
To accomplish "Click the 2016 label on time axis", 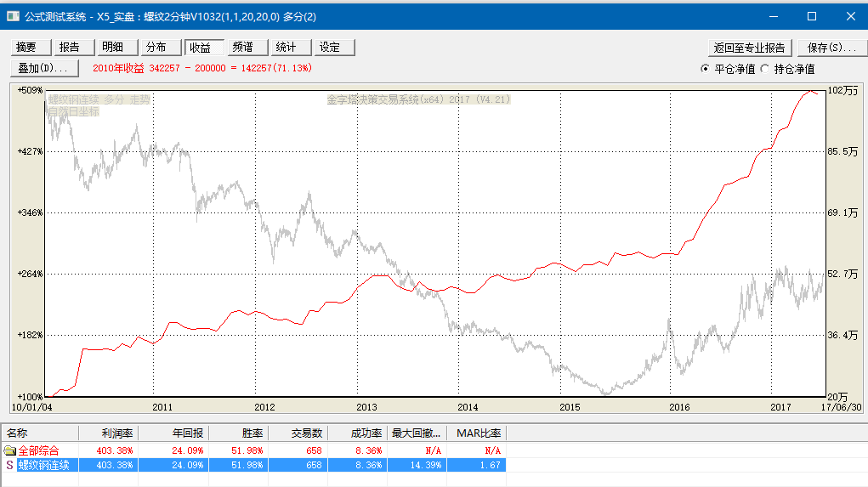I will pos(679,407).
